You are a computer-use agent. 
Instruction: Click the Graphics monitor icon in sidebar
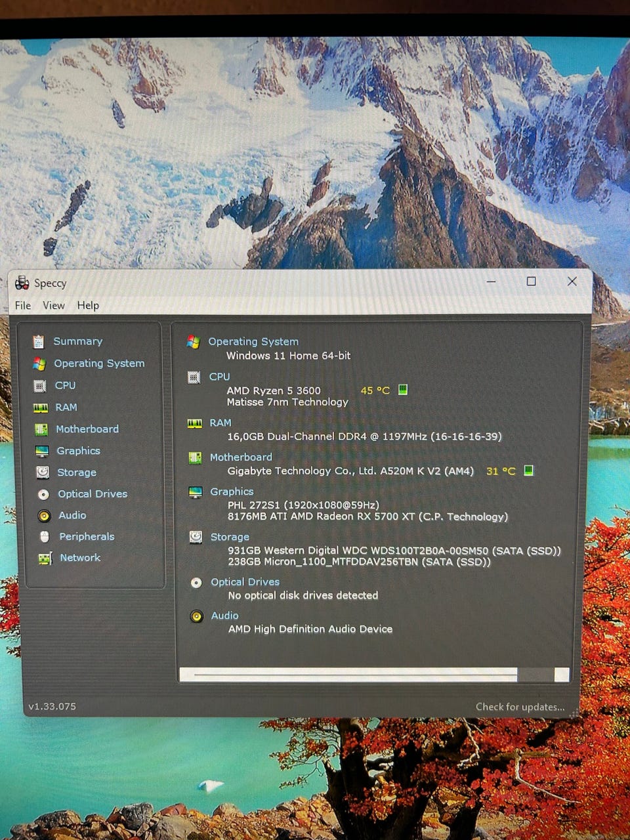(42, 451)
